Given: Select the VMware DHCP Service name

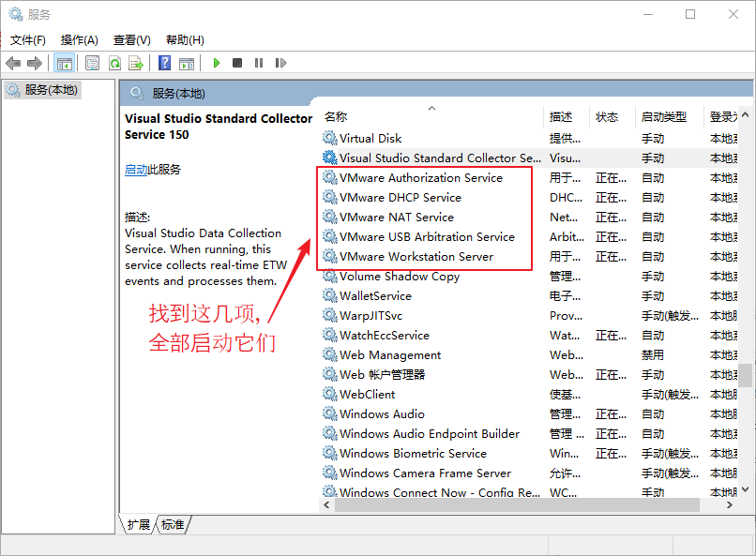Looking at the screenshot, I should click(401, 198).
